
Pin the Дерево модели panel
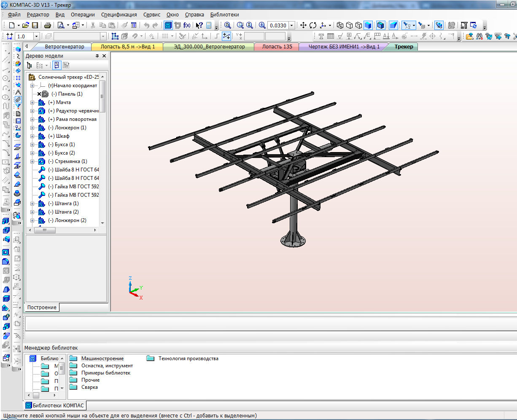pyautogui.click(x=97, y=56)
